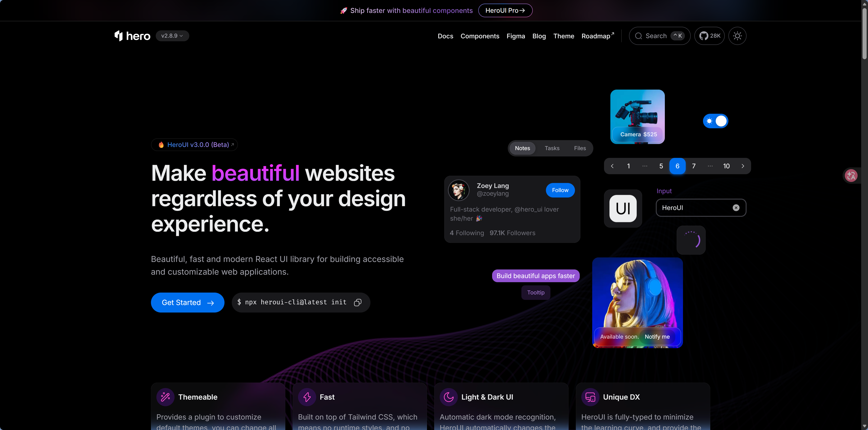Expand the v2.8.9 version dropdown
The height and width of the screenshot is (430, 868).
(172, 36)
